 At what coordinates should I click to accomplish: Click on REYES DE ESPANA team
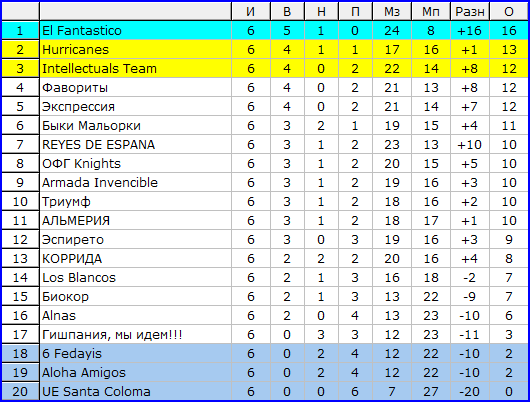click(98, 145)
